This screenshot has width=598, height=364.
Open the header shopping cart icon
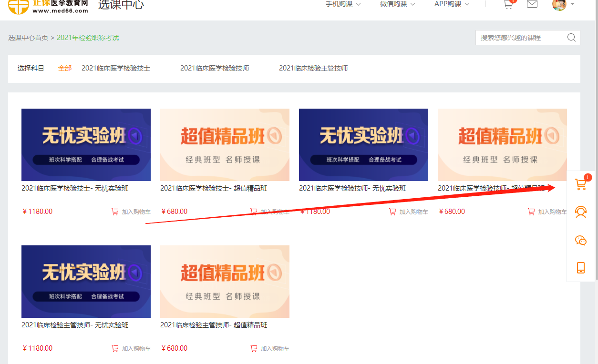tap(508, 4)
